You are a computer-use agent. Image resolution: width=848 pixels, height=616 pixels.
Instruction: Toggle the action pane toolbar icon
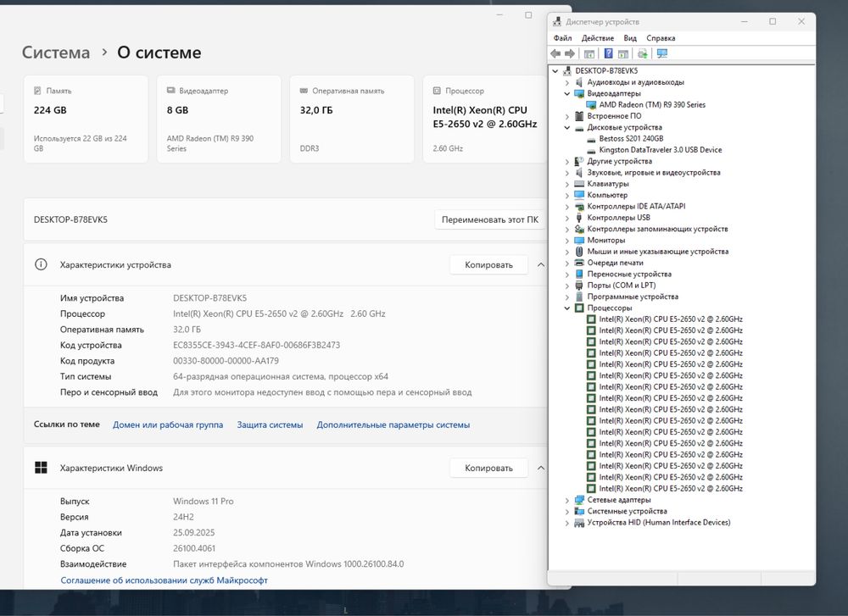click(623, 53)
